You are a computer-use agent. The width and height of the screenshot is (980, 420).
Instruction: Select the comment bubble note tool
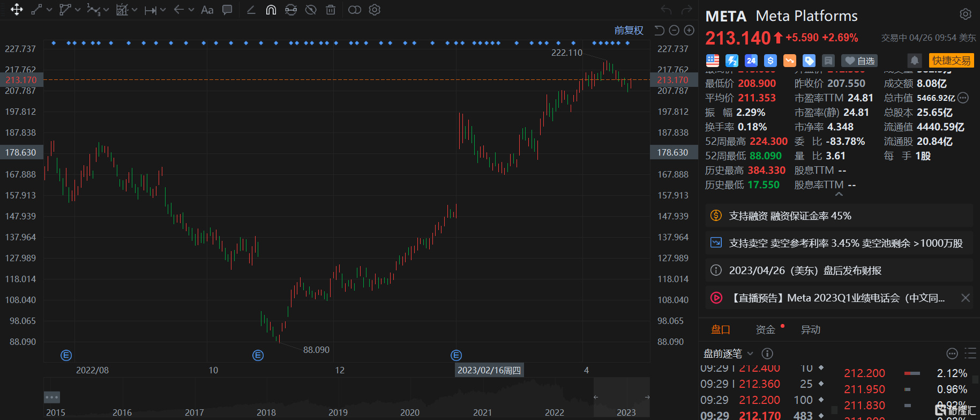coord(227,10)
